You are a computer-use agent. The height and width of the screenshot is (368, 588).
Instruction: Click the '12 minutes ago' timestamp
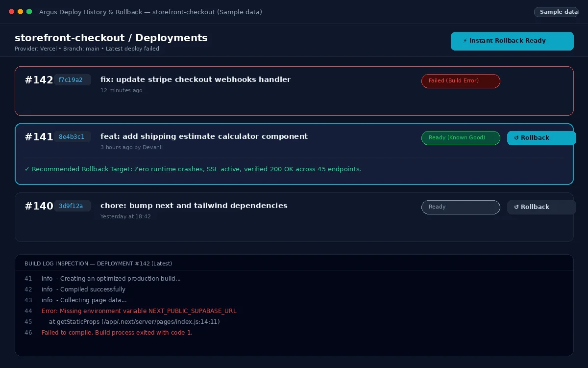[x=122, y=90]
